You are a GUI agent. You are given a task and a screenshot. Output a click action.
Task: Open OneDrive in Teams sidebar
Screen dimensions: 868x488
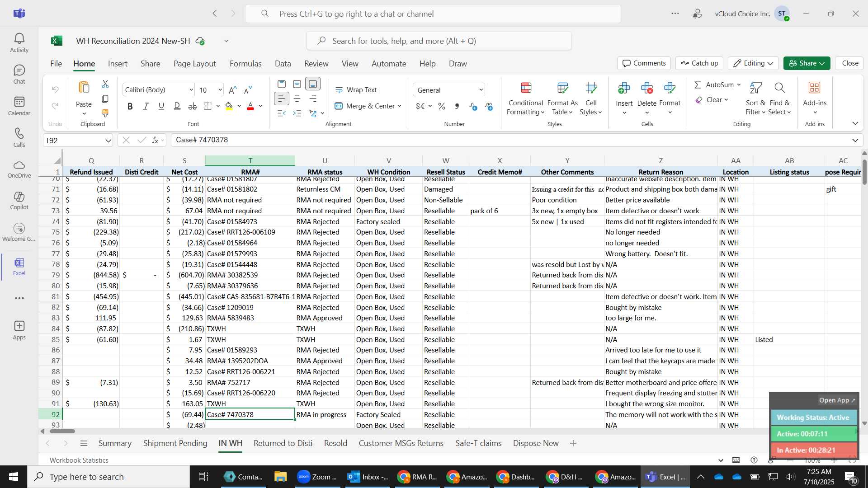click(x=19, y=169)
